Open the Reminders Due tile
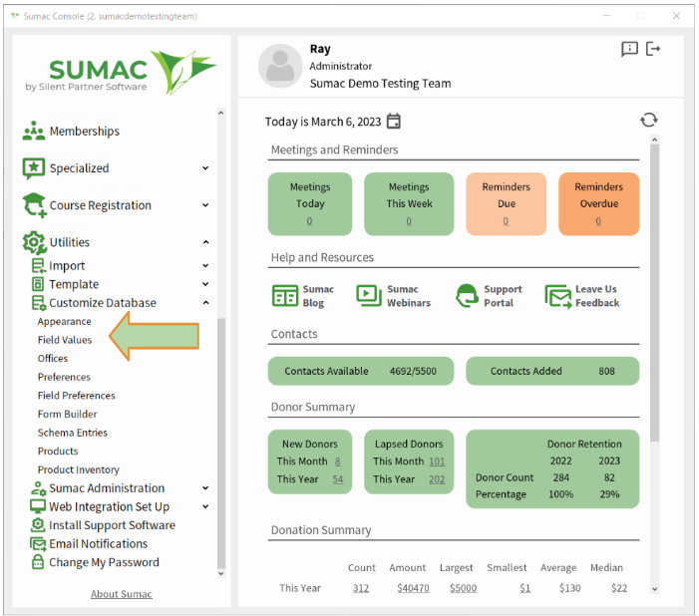The height and width of the screenshot is (616, 699). pyautogui.click(x=506, y=204)
